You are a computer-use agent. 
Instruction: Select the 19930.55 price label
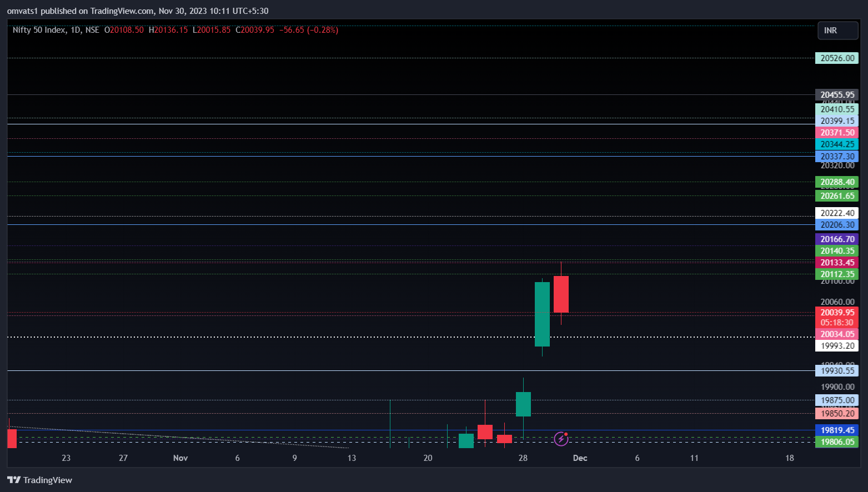[x=837, y=371]
